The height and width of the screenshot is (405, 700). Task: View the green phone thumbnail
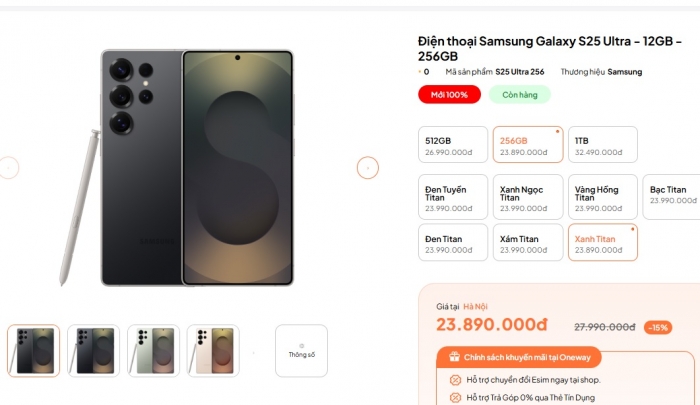pos(154,350)
